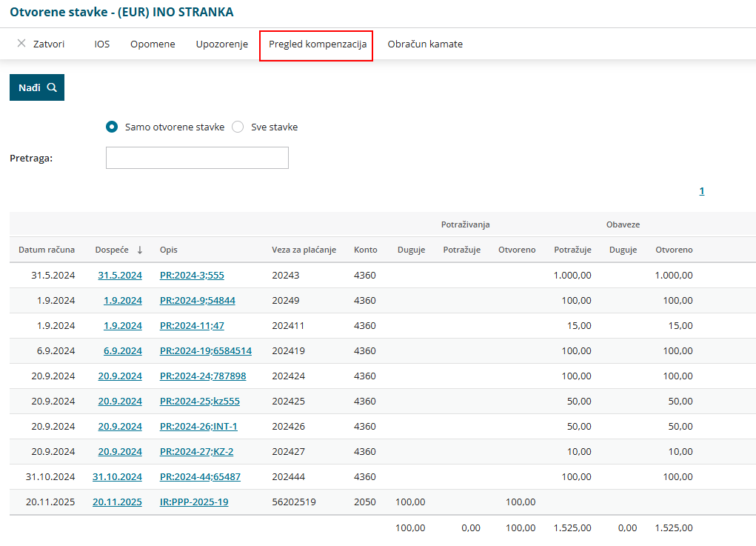
Task: Click the X icon beside Zatvori
Action: click(21, 44)
